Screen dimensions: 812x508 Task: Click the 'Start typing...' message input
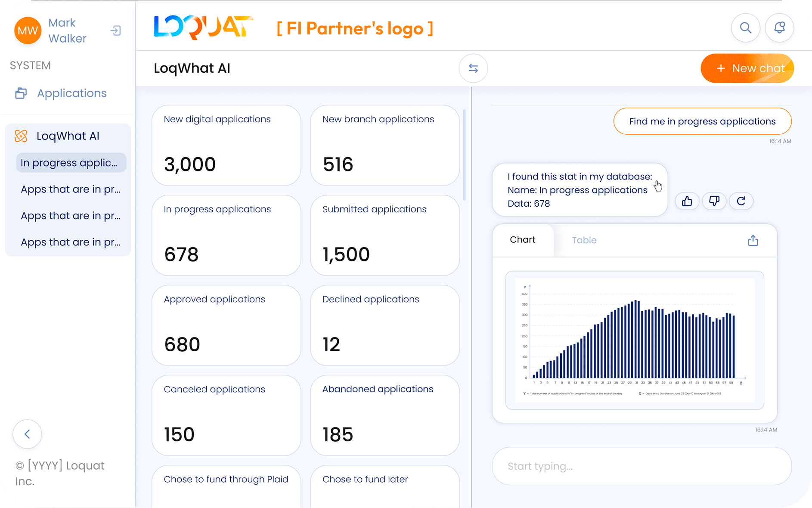point(642,466)
